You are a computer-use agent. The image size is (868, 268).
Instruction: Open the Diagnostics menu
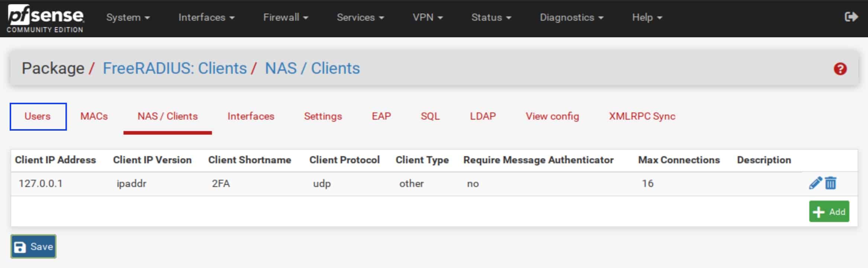click(572, 17)
